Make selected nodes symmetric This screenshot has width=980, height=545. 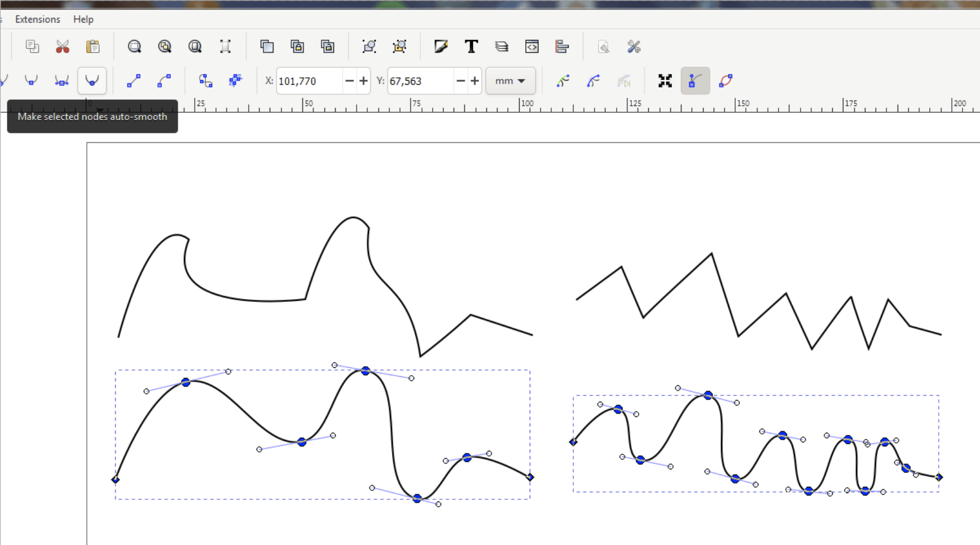61,81
